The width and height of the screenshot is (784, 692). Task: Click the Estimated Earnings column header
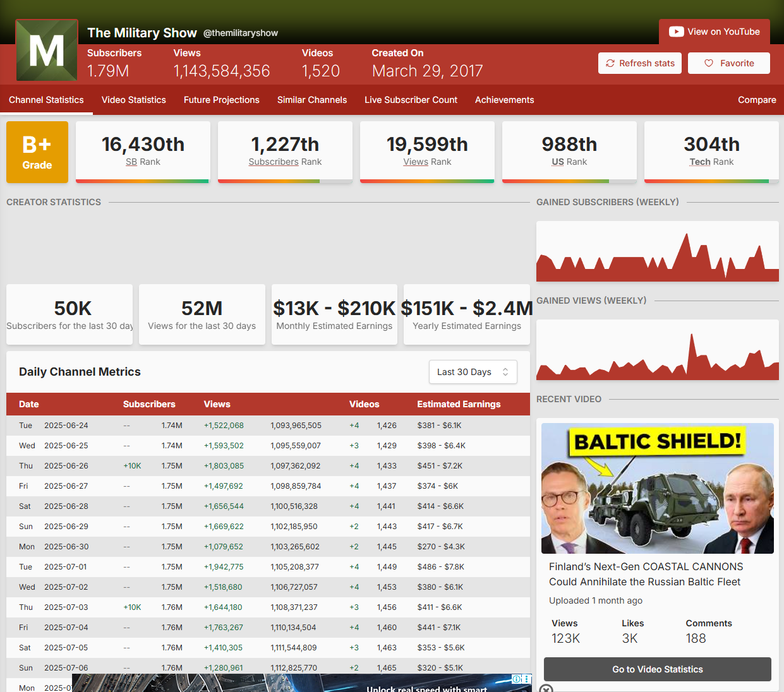[459, 404]
